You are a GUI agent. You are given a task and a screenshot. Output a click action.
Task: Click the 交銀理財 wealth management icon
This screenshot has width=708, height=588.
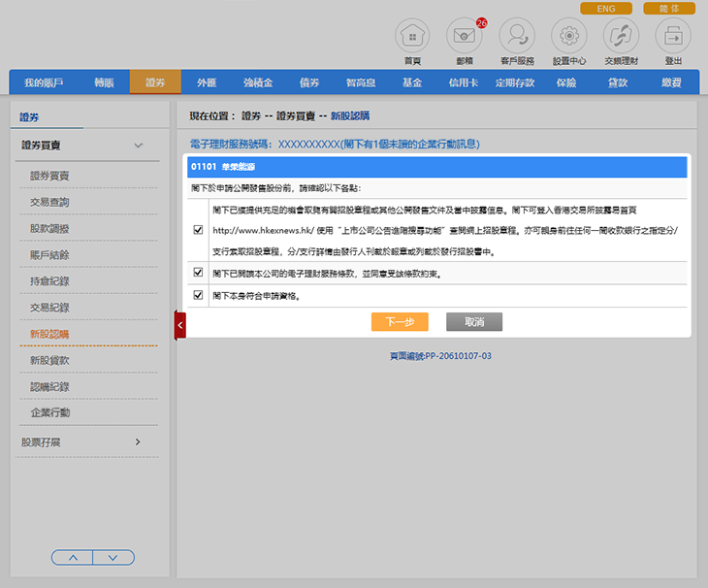click(621, 37)
